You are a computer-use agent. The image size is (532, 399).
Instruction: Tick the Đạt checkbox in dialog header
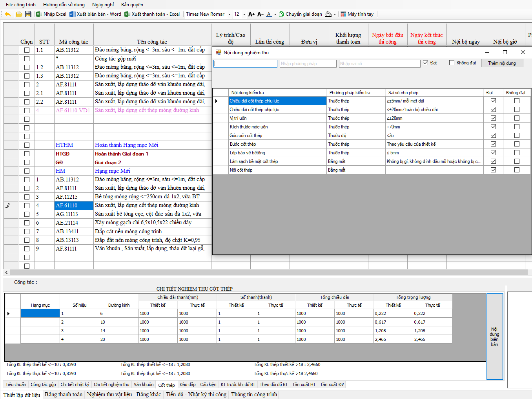(426, 63)
